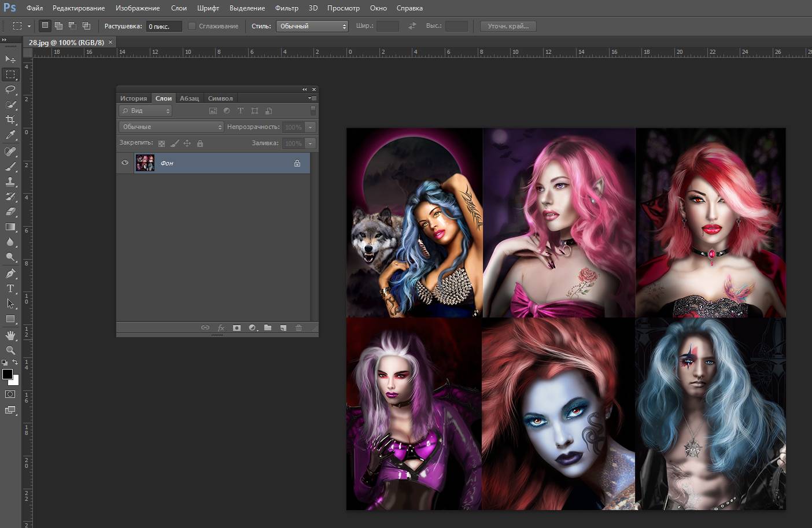812x528 pixels.
Task: Select the Hand tool
Action: pyautogui.click(x=10, y=335)
